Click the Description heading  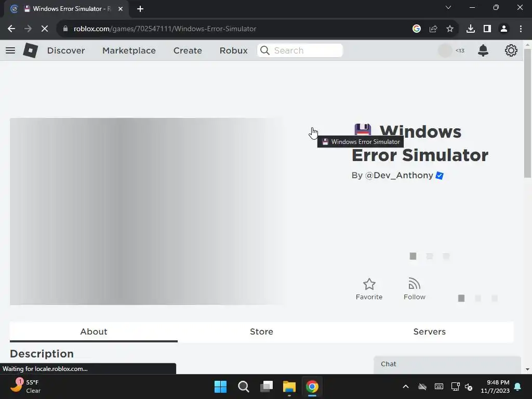coord(42,354)
